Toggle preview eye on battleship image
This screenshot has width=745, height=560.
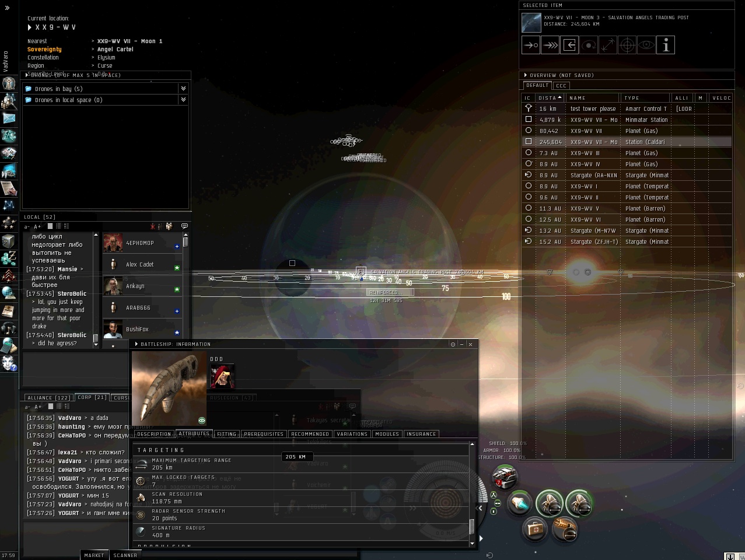(x=202, y=420)
